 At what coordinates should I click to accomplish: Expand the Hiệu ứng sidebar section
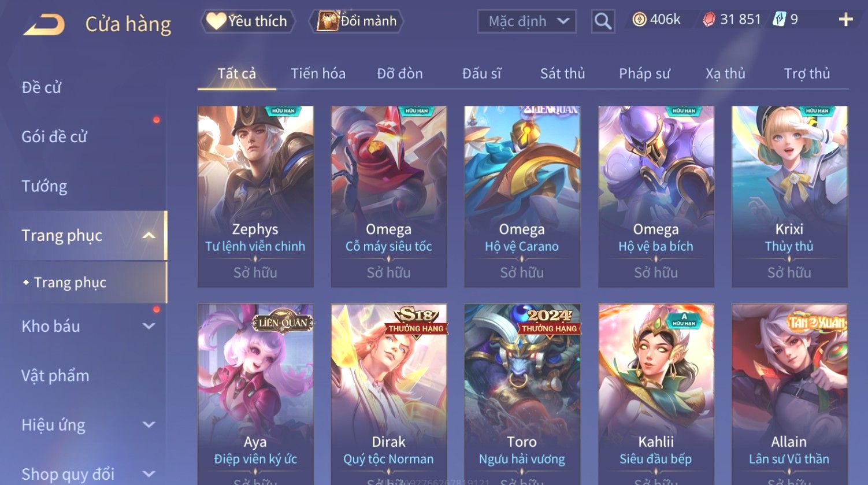coord(149,425)
